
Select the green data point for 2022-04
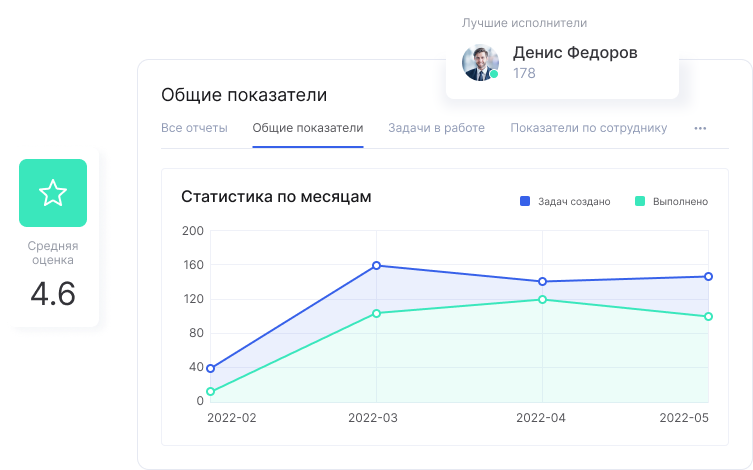click(543, 299)
